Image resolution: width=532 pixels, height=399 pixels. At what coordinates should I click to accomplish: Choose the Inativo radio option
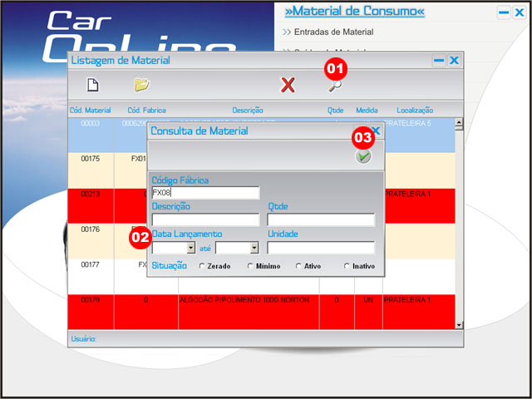point(347,266)
